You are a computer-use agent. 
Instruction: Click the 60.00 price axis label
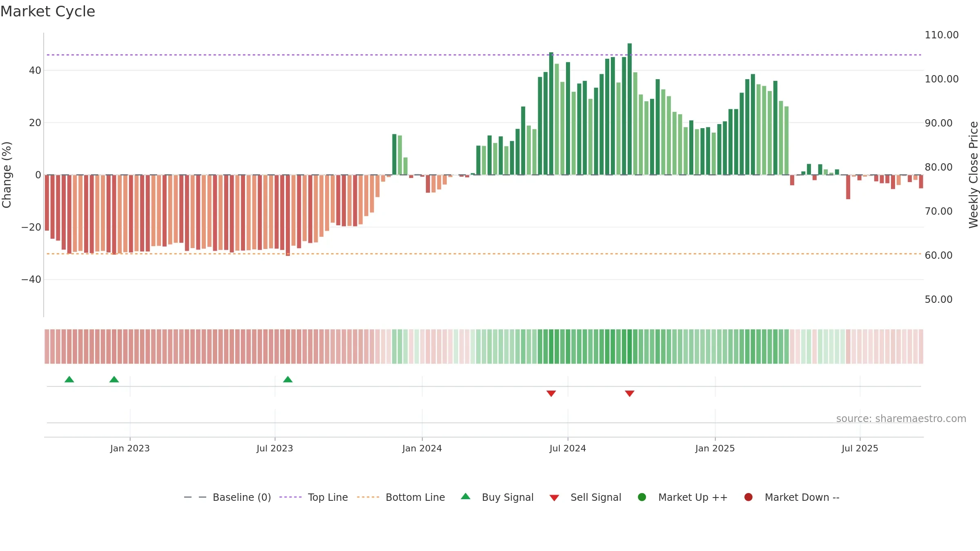coord(938,255)
